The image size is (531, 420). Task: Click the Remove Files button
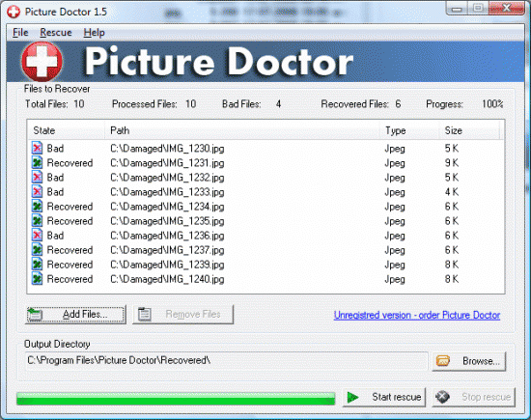coord(182,315)
